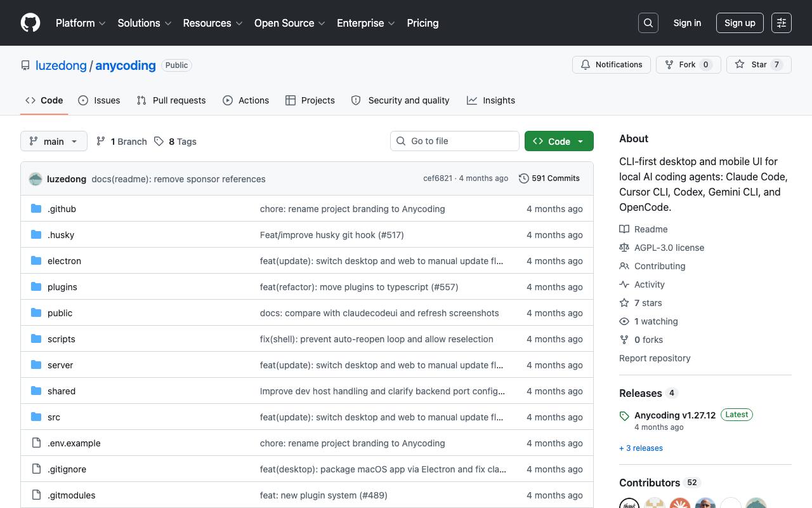Click the plugins folder icon
This screenshot has height=508, width=812.
[x=36, y=287]
